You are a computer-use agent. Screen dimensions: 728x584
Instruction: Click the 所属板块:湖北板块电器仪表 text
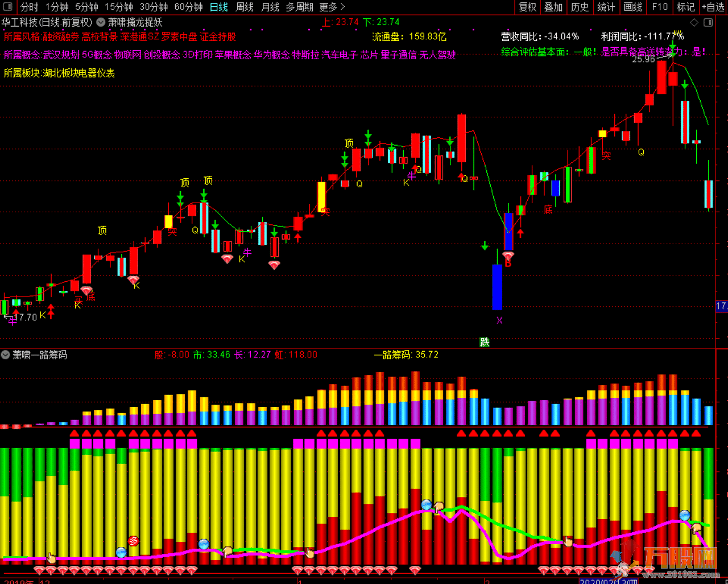coord(59,73)
